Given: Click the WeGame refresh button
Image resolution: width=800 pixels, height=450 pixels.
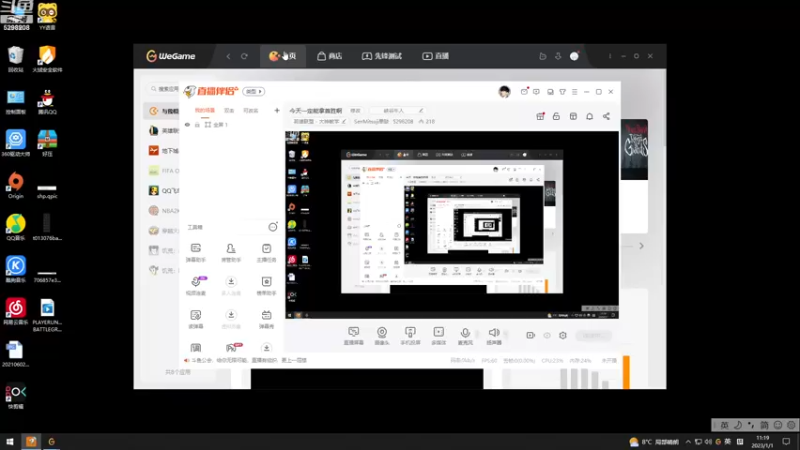Looking at the screenshot, I should 244,56.
